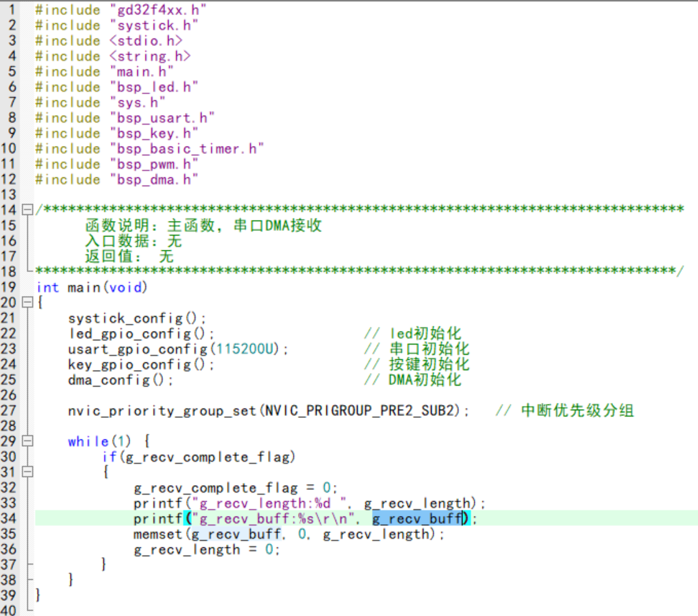Place cursor on the gd32f4xx.h include
698x616 pixels.
(158, 10)
